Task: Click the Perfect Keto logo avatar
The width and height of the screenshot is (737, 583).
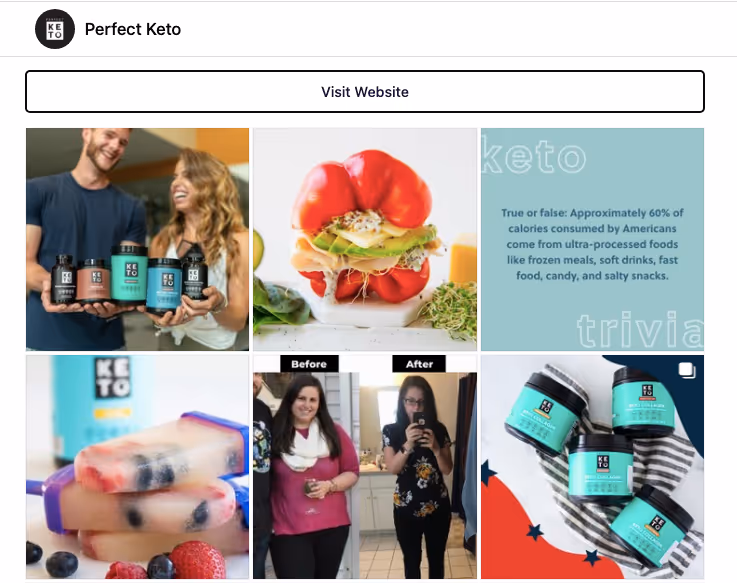Action: coord(55,29)
